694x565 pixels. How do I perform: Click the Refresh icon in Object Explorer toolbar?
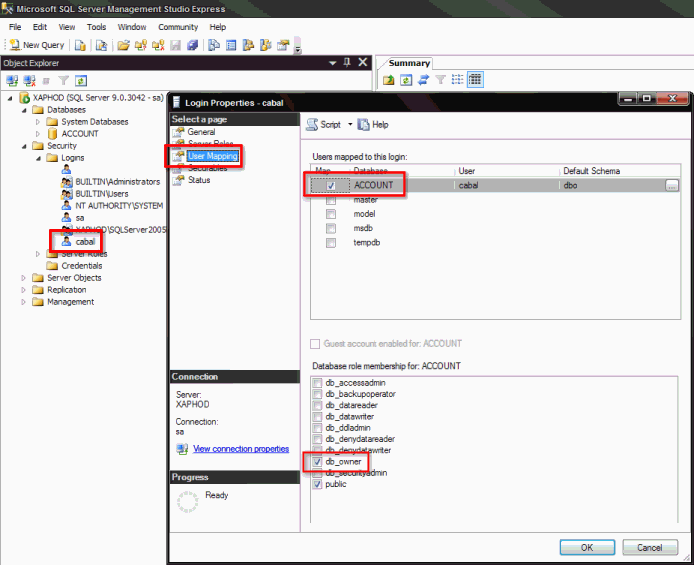(81, 80)
